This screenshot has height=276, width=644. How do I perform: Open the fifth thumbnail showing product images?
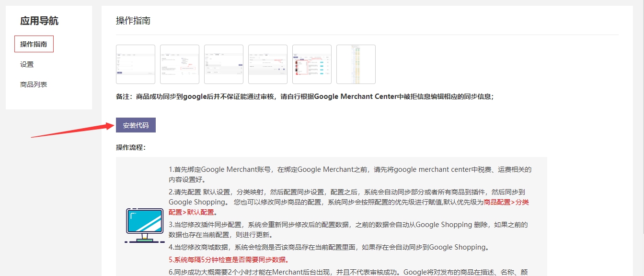coord(312,64)
